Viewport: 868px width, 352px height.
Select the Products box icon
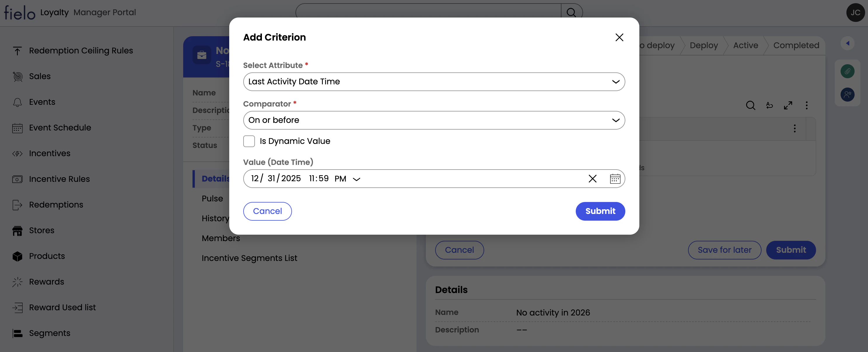[17, 256]
